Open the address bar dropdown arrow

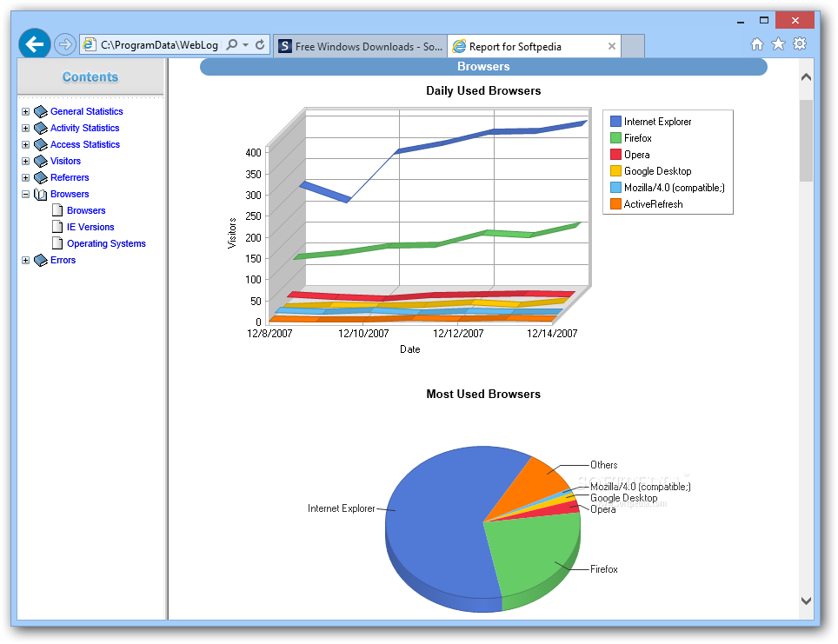(245, 45)
